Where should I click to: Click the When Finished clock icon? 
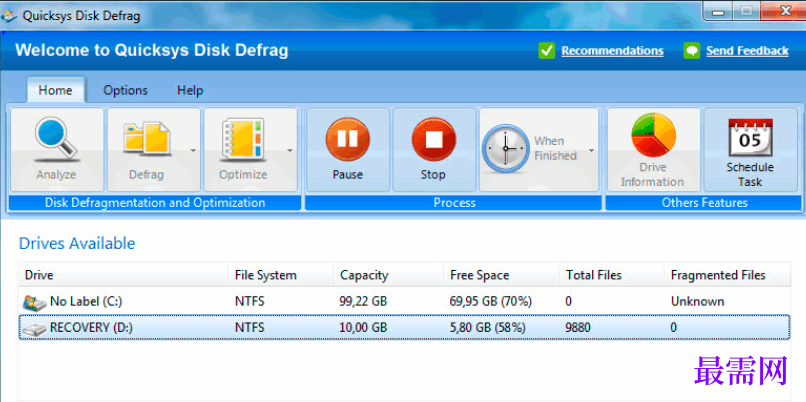(x=505, y=149)
